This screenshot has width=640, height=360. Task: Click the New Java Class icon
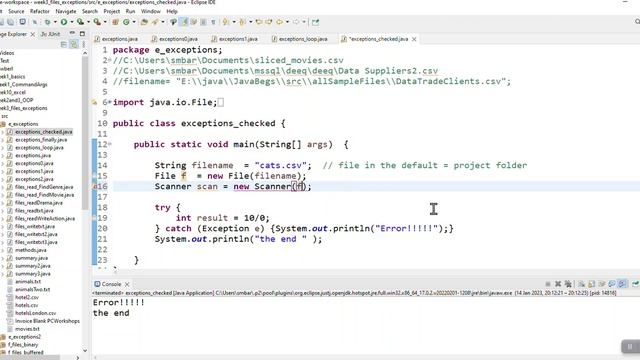click(x=126, y=22)
